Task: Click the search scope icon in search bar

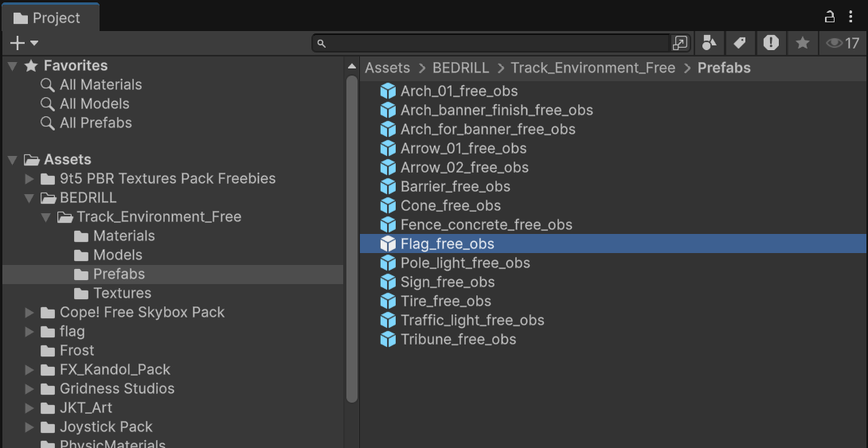Action: (x=680, y=43)
